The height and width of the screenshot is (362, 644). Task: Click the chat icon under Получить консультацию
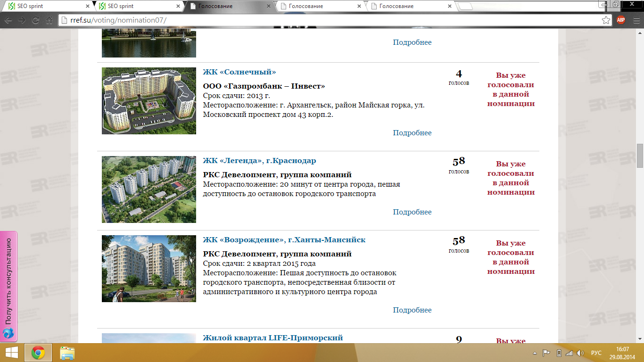[x=8, y=334]
